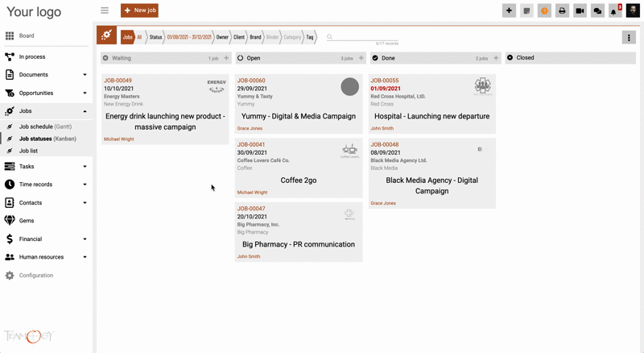This screenshot has height=353, width=644.
Task: Open Job schedule (Gantt)
Action: 45,127
